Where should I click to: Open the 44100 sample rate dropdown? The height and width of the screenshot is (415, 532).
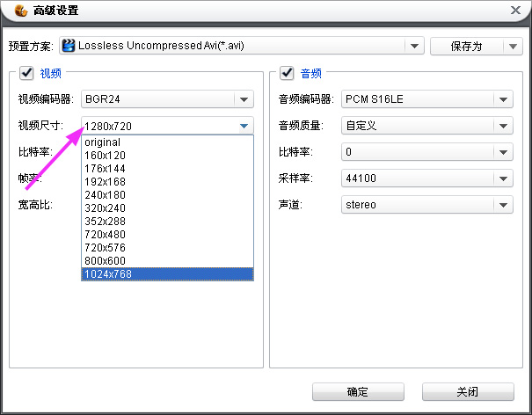click(x=503, y=178)
